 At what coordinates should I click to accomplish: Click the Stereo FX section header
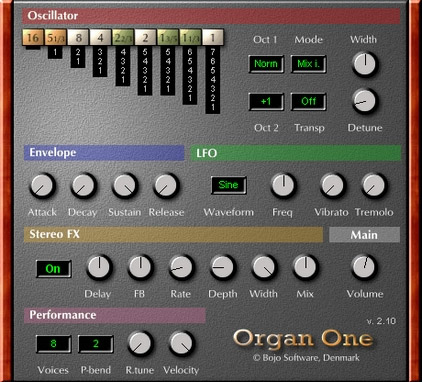click(x=173, y=234)
